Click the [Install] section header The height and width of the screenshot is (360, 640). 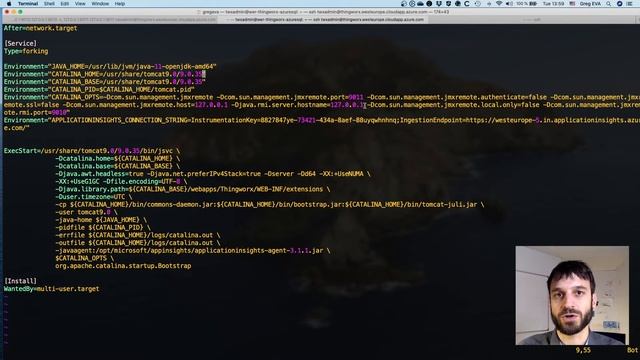click(x=20, y=281)
